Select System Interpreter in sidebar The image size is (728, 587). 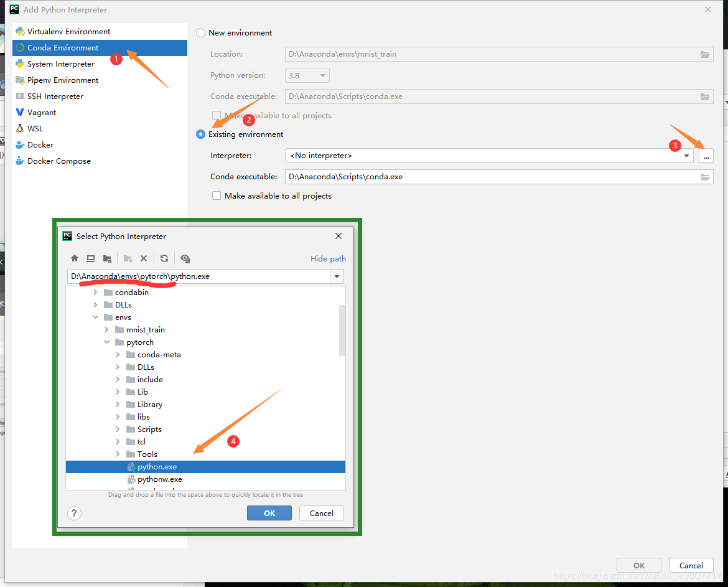[100, 64]
